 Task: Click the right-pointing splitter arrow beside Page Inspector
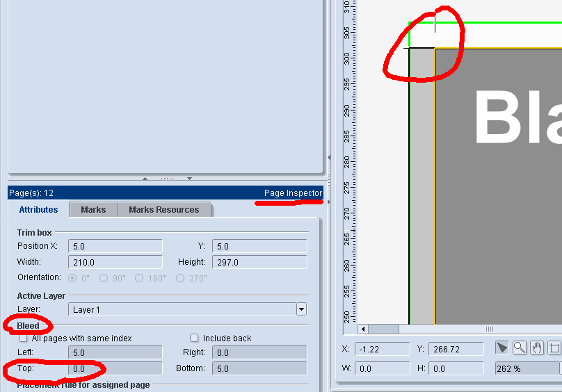tap(329, 202)
